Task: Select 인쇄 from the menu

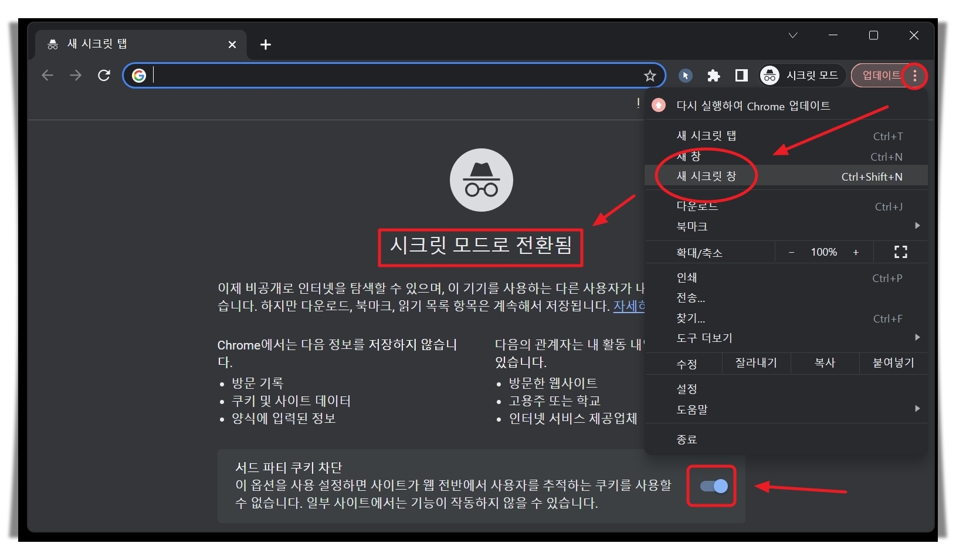Action: (x=786, y=278)
